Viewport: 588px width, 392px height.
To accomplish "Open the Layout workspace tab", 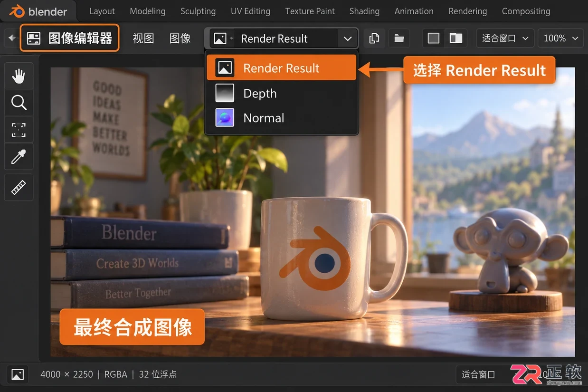I will point(102,11).
